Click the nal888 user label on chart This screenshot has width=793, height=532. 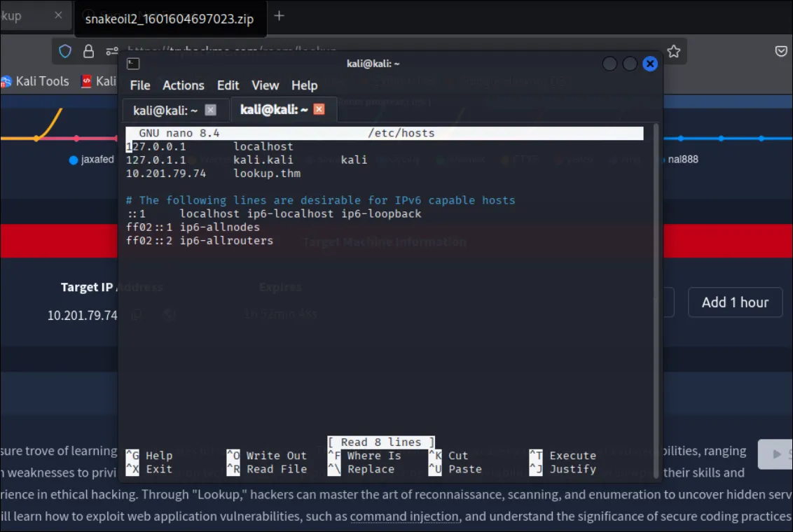click(x=683, y=159)
